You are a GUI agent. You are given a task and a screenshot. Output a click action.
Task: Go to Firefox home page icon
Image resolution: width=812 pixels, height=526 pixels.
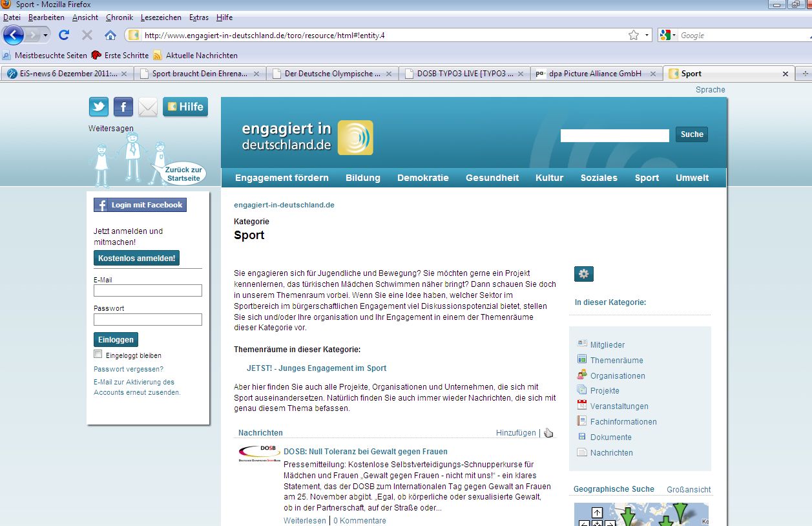(110, 35)
